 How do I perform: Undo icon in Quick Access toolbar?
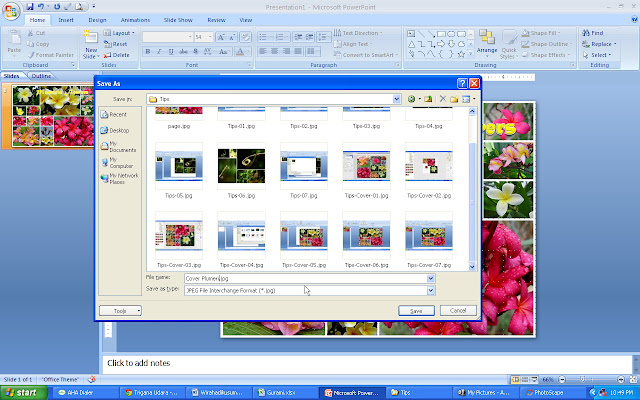pyautogui.click(x=41, y=7)
